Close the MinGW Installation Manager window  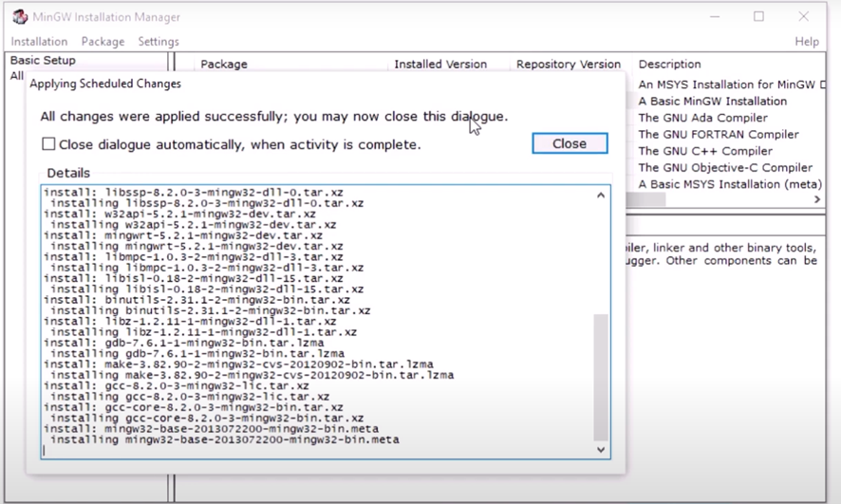coord(803,17)
